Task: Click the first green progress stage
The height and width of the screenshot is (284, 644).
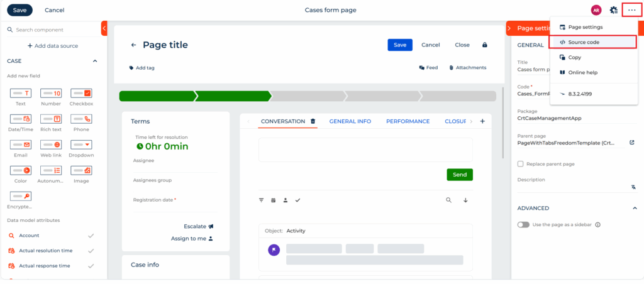Action: tap(157, 96)
